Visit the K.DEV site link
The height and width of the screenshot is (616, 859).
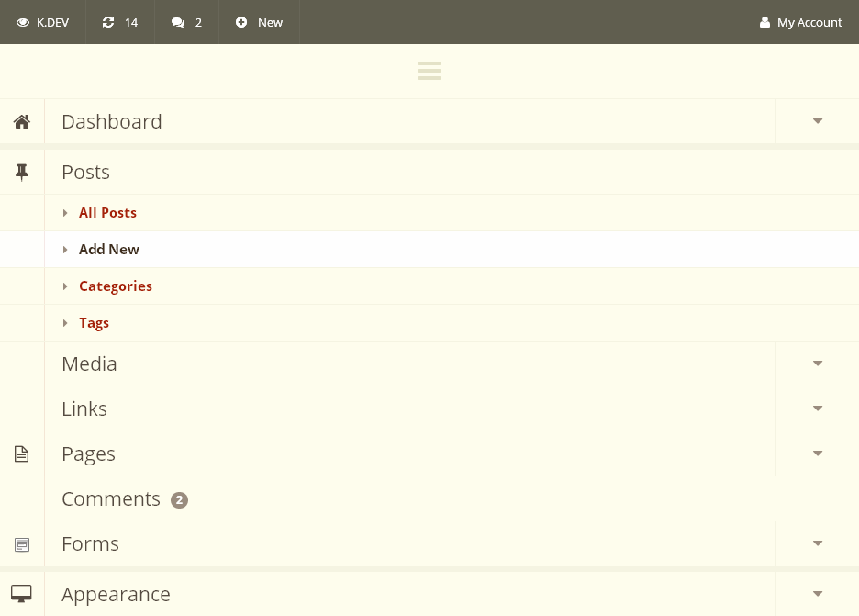pyautogui.click(x=52, y=22)
